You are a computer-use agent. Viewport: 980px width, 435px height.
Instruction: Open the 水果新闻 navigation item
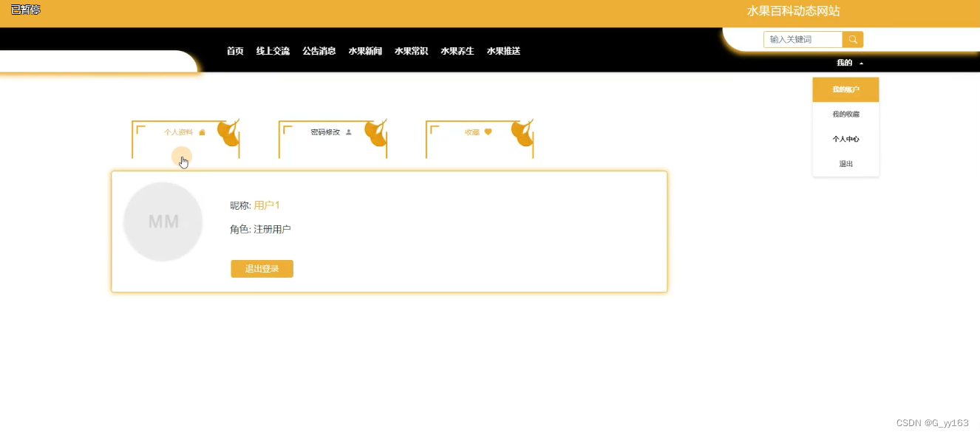[365, 51]
